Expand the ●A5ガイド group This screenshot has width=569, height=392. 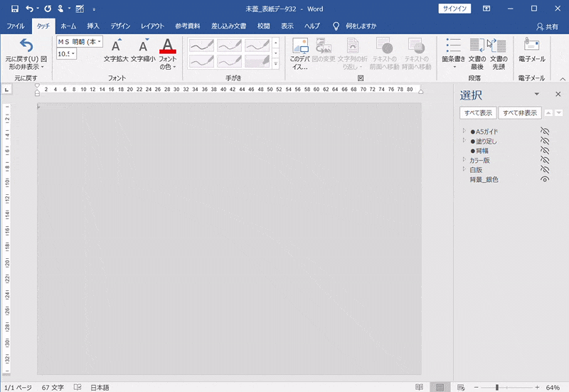point(464,131)
